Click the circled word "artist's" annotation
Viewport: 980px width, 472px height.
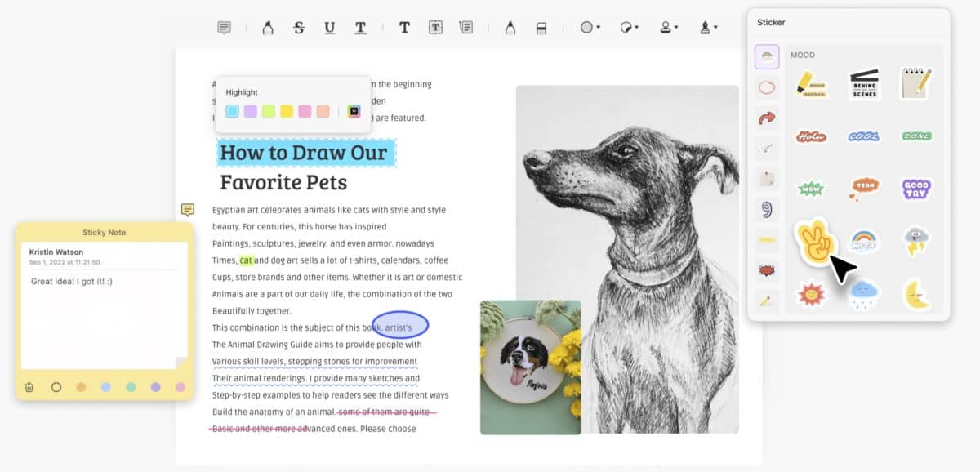coord(400,325)
